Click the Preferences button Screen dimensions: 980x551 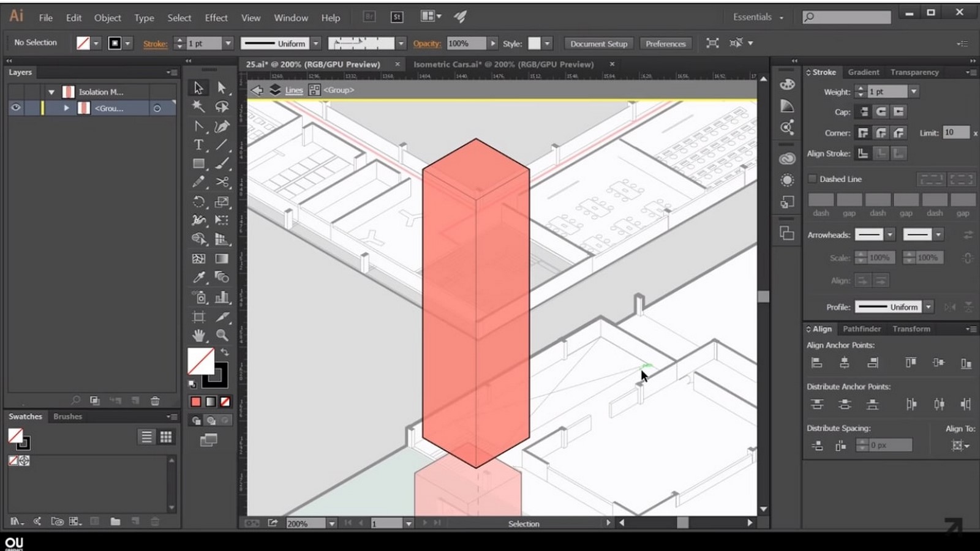(x=665, y=43)
